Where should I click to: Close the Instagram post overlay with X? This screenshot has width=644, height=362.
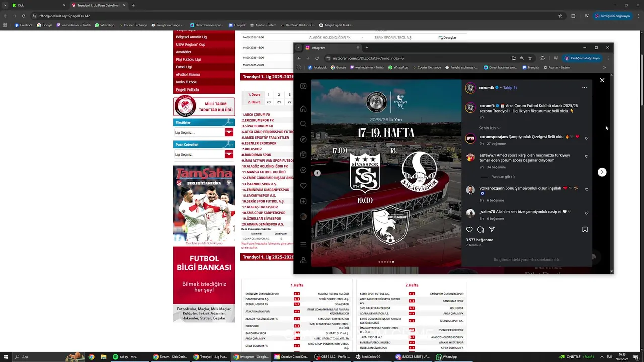[x=602, y=80]
